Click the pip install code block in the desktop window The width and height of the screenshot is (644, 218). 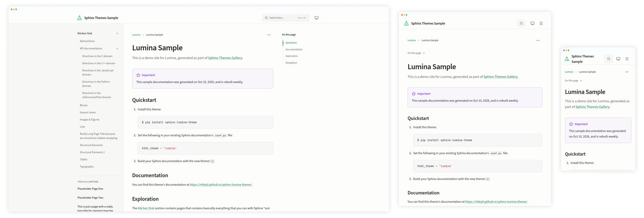pyautogui.click(x=205, y=122)
